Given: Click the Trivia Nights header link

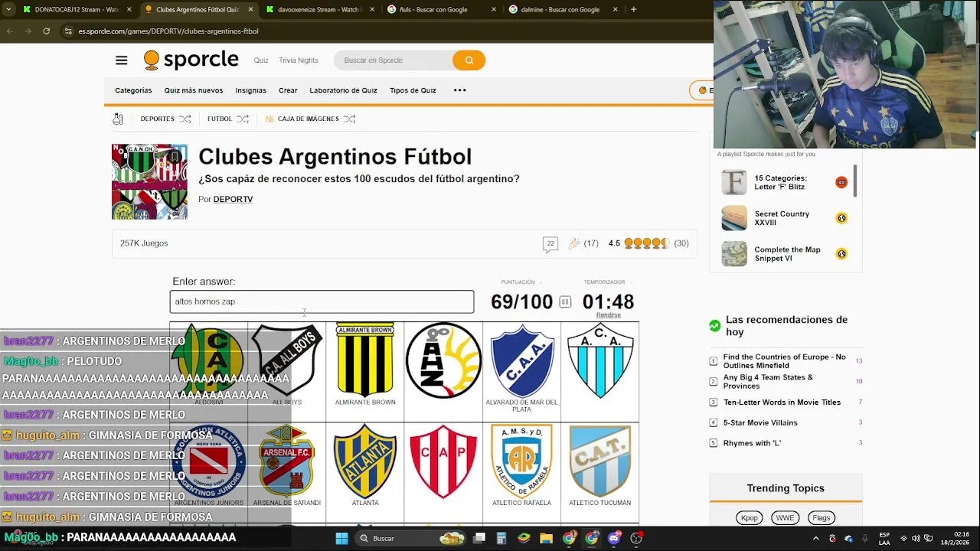Looking at the screenshot, I should [x=299, y=60].
